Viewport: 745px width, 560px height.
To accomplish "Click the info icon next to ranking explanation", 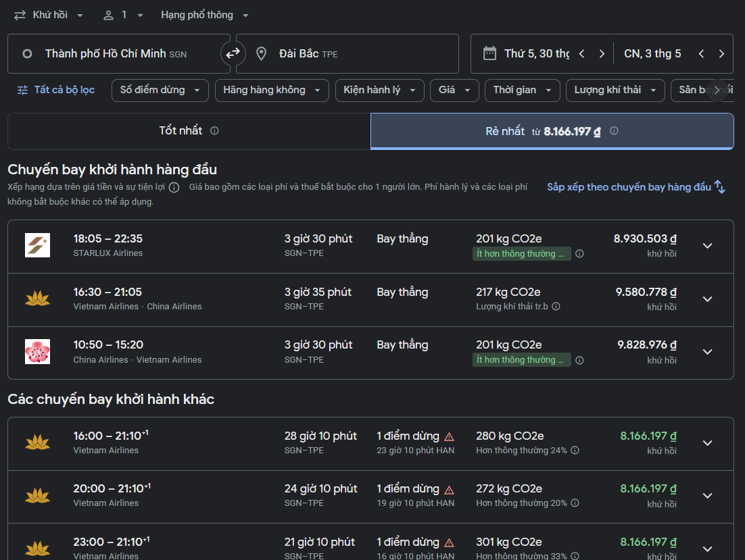I will 174,187.
